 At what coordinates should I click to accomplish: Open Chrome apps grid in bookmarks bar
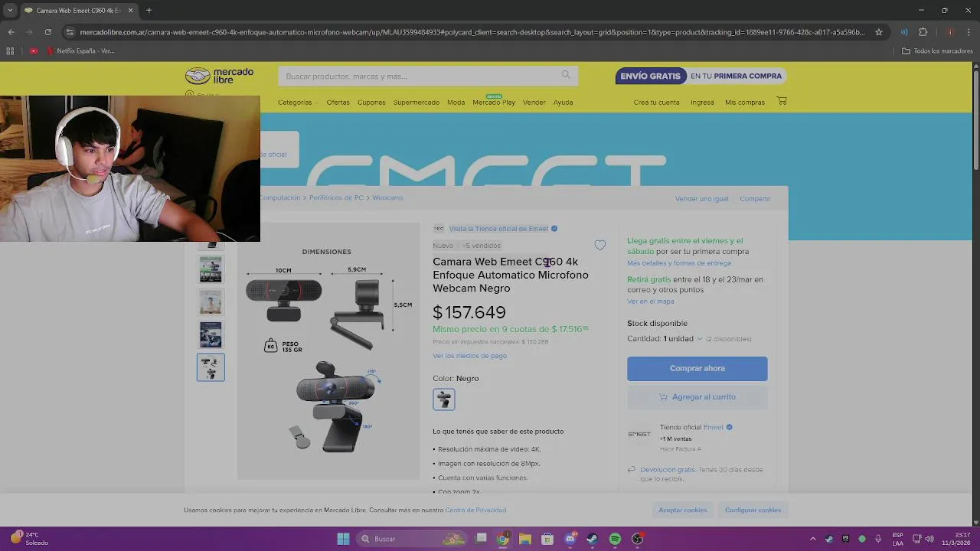pyautogui.click(x=10, y=51)
